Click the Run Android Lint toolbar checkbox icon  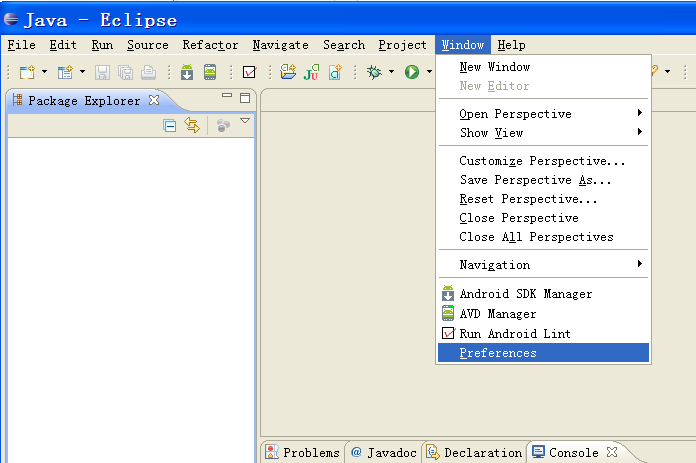[x=250, y=72]
